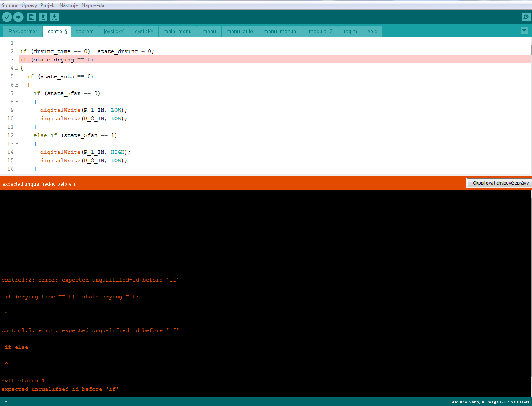Screen dimensions: 532x406
Task: Open the tab options dropdown arrow
Action: [524, 31]
